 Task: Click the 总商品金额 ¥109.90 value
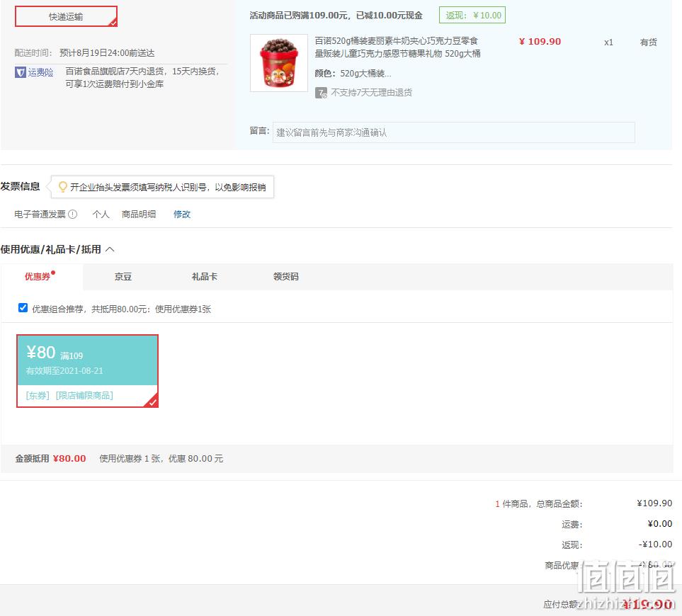(654, 503)
